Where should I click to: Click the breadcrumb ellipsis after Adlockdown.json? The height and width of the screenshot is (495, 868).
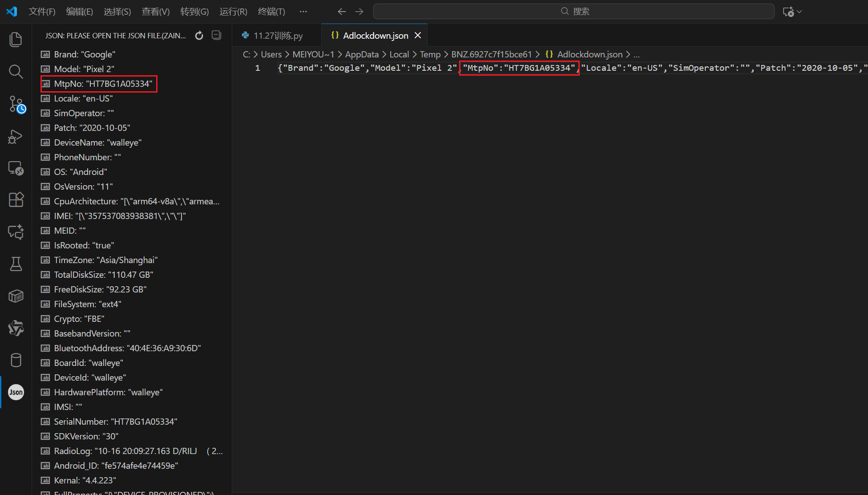click(x=637, y=55)
